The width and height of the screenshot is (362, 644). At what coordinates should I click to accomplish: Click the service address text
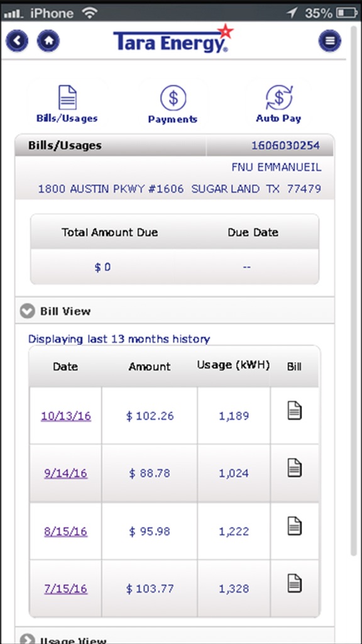180,189
